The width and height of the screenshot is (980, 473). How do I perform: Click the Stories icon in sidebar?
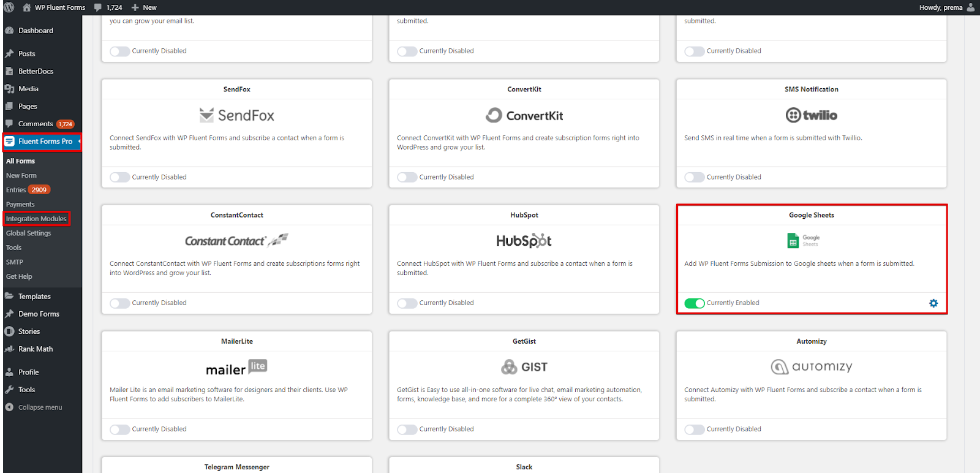click(9, 331)
